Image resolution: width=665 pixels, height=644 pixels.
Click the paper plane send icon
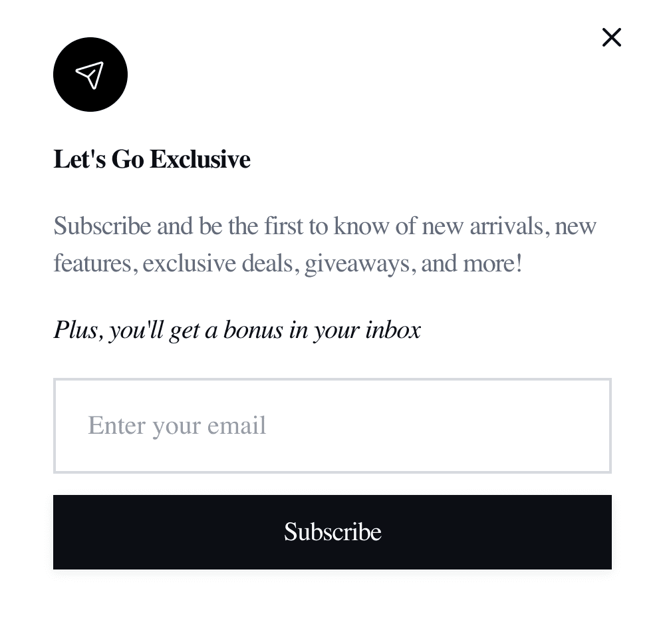point(90,75)
